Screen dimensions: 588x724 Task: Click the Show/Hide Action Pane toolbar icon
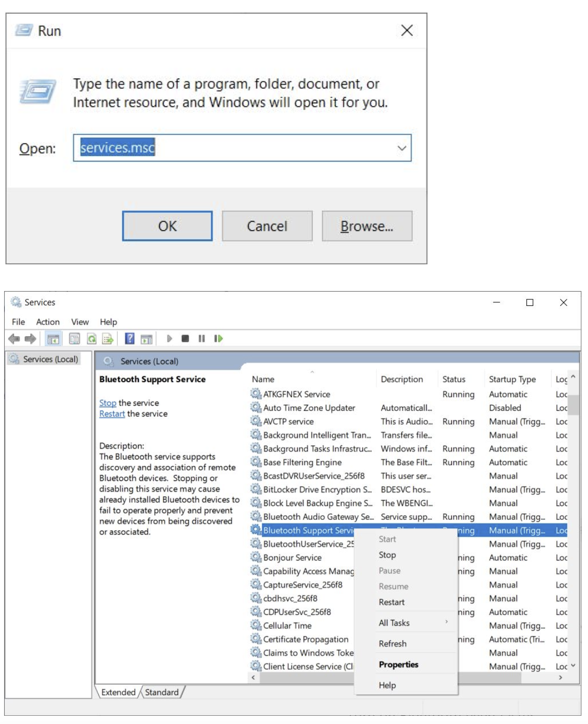[146, 339]
